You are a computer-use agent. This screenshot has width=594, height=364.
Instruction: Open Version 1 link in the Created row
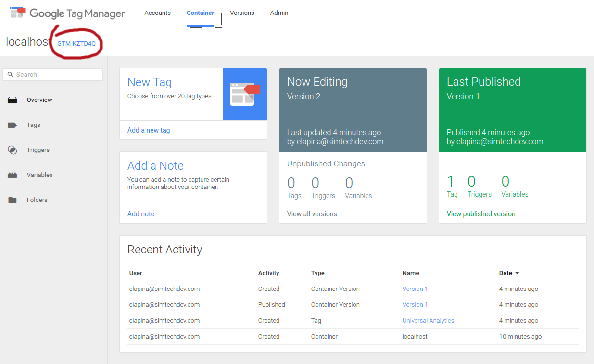[415, 289]
